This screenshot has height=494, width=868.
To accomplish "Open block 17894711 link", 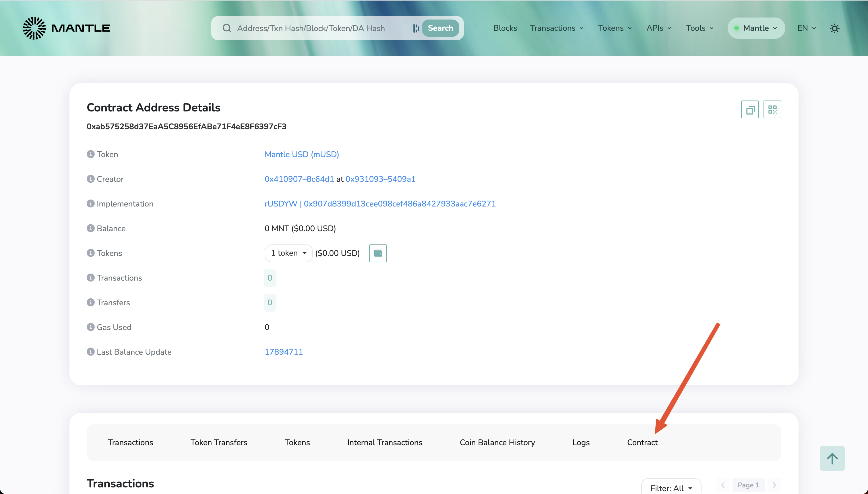I will [x=284, y=352].
